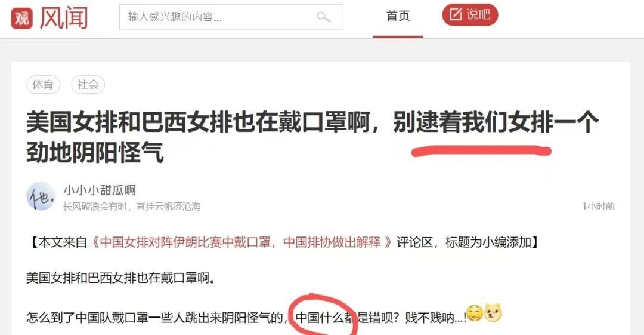644x335 pixels.
Task: Click the red underline mark under headline
Action: [x=481, y=152]
